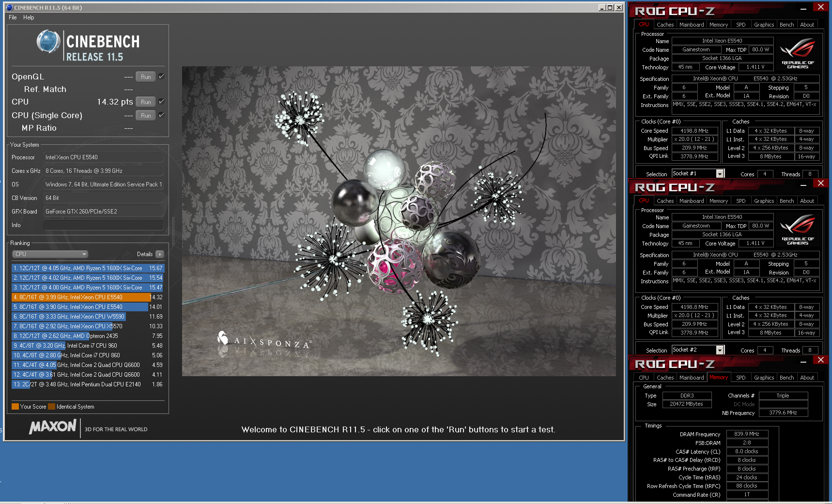Minimize the Cinebench window

click(601, 8)
